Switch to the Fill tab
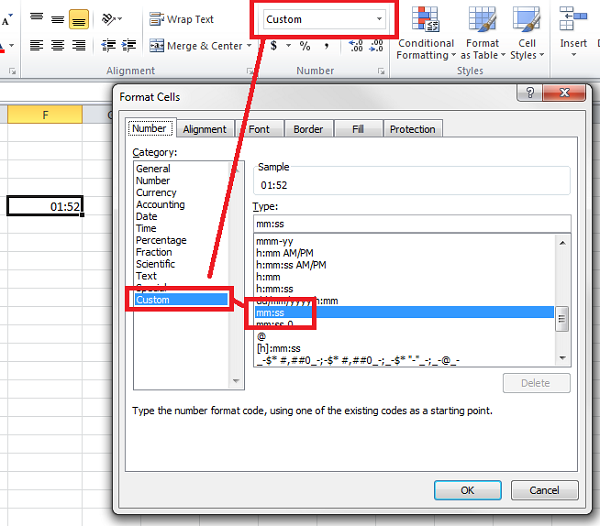This screenshot has height=526, width=600. tap(358, 129)
